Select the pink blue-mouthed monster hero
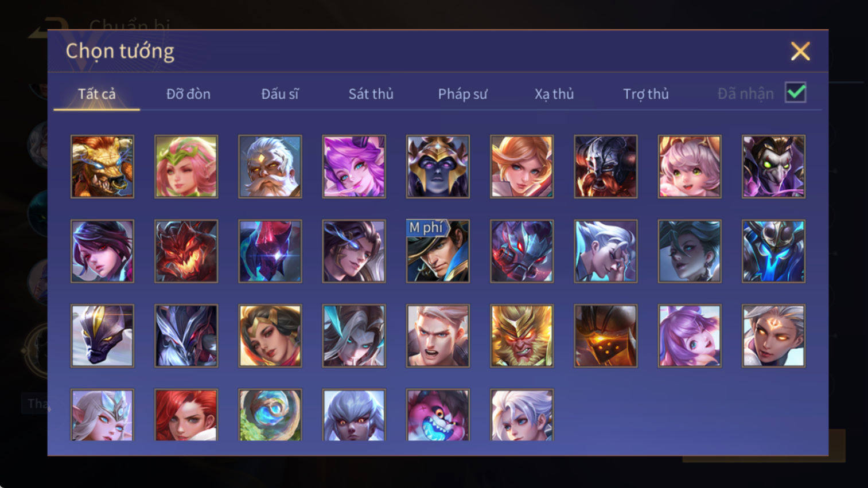 [438, 415]
